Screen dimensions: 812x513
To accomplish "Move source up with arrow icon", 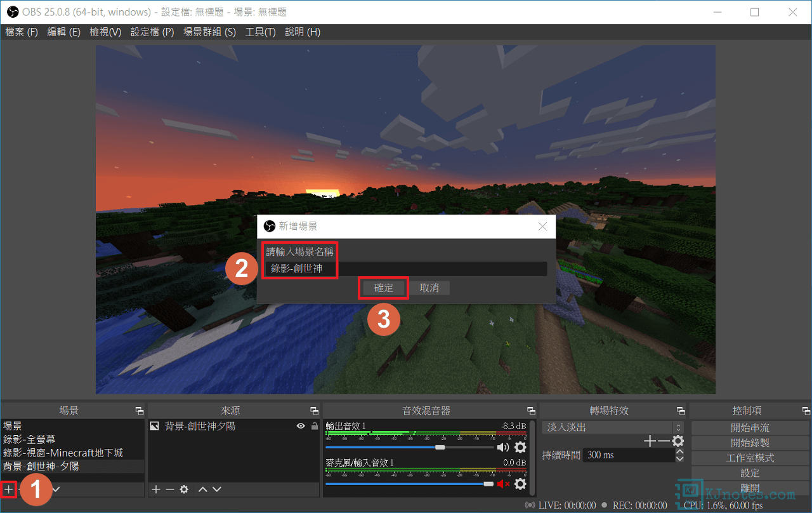I will click(203, 490).
